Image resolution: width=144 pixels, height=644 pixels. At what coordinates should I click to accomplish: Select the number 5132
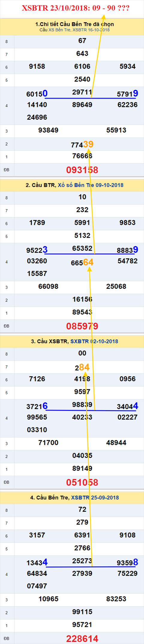(x=82, y=236)
